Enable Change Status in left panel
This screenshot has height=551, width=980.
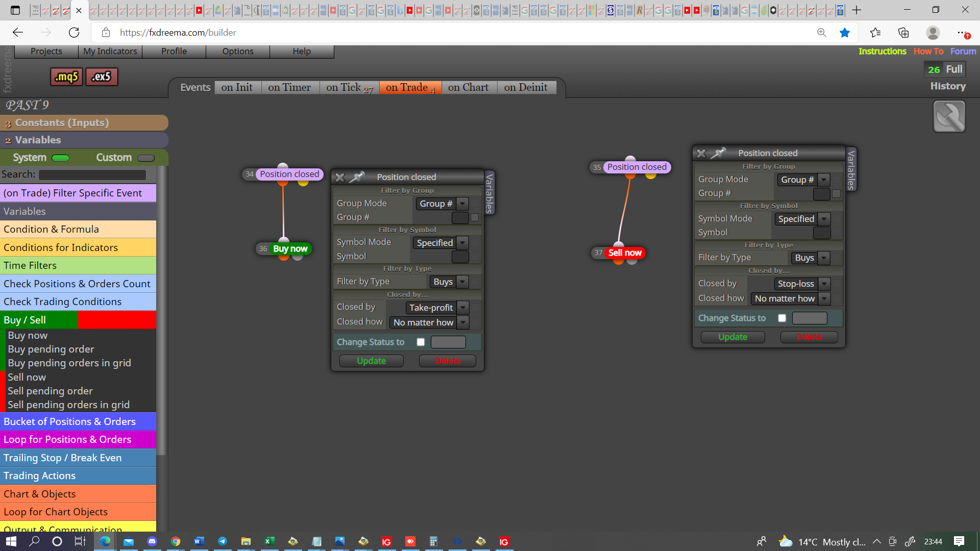tap(421, 342)
